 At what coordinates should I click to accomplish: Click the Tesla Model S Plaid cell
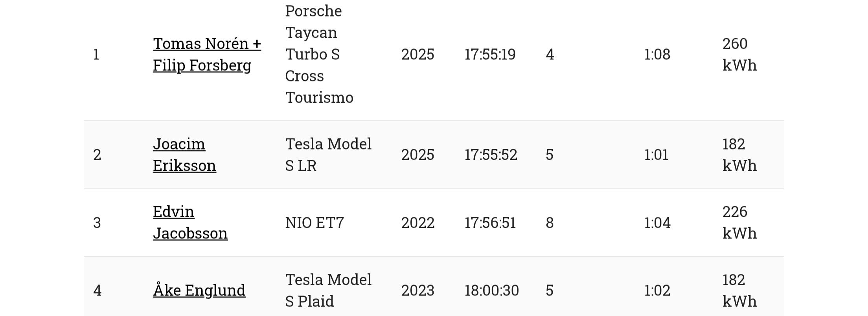(x=328, y=290)
